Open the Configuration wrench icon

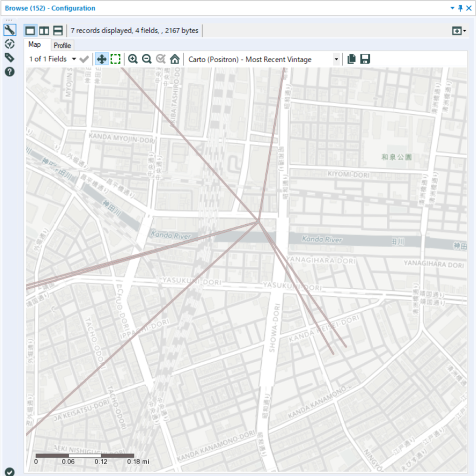coord(9,30)
